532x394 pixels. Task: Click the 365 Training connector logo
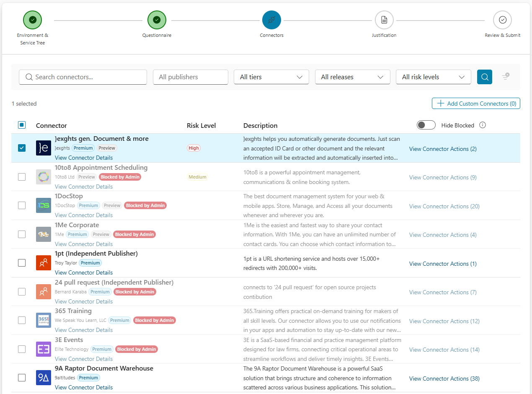[x=44, y=320]
